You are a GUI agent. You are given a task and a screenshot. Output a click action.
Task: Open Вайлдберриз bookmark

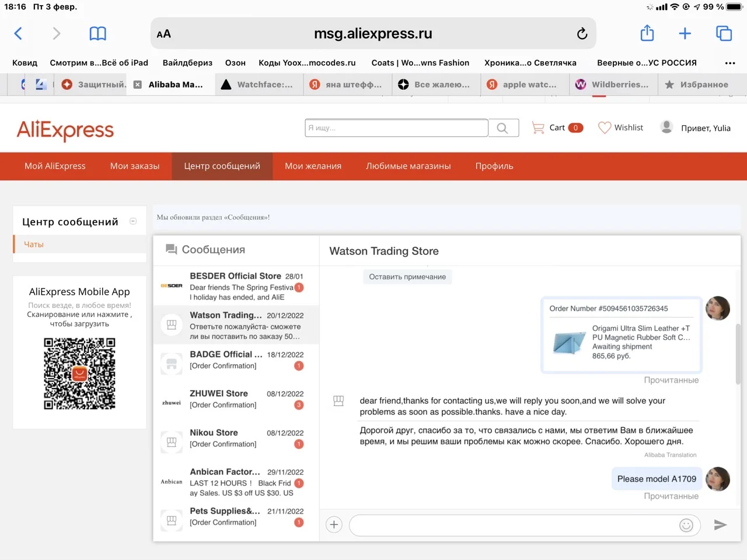[x=187, y=63]
